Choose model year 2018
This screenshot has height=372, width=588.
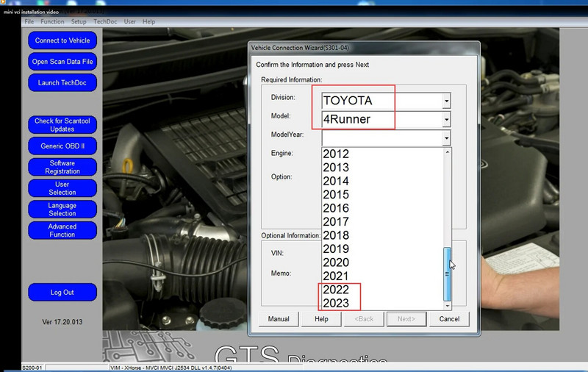coord(382,235)
